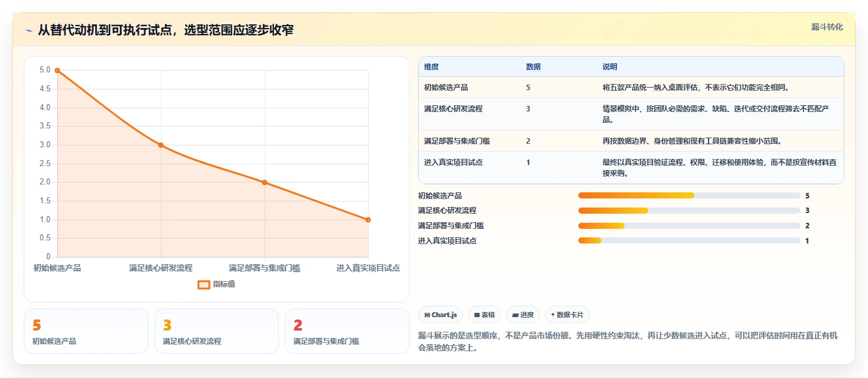Click the 进入真实项目试点 progress bar
Image resolution: width=868 pixels, height=378 pixels.
(x=689, y=240)
